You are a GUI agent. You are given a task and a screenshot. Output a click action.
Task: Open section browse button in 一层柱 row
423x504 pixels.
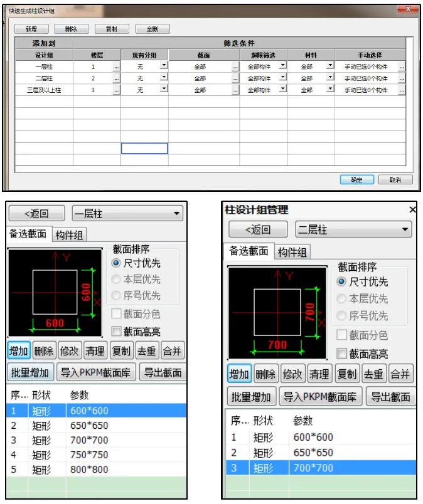pyautogui.click(x=235, y=67)
